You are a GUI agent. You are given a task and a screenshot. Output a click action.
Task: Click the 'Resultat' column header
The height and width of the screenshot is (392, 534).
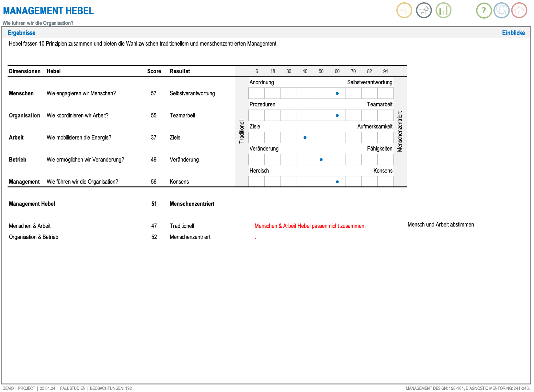click(x=180, y=71)
